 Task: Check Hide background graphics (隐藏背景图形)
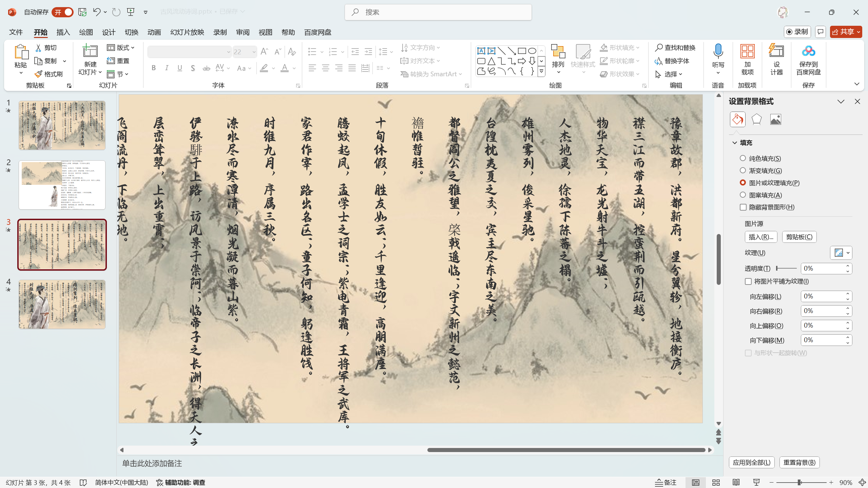tap(743, 207)
